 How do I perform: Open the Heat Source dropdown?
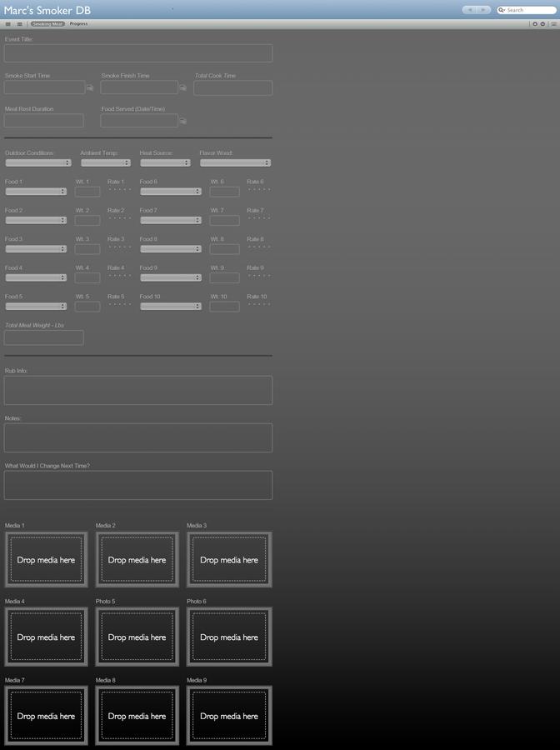[170, 163]
